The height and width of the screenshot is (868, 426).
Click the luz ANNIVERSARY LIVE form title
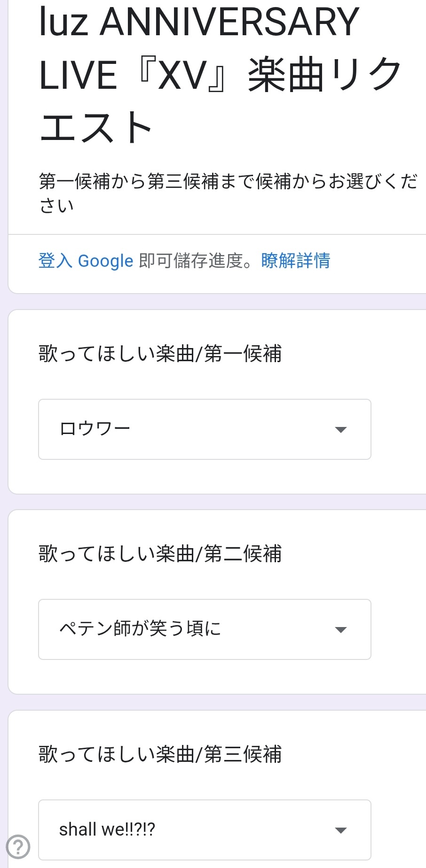pyautogui.click(x=220, y=75)
